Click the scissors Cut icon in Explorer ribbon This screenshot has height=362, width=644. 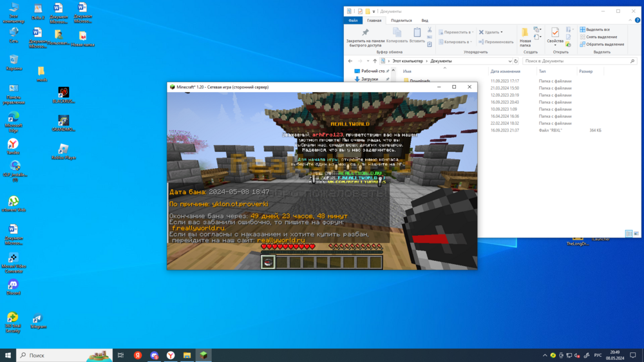click(x=429, y=30)
